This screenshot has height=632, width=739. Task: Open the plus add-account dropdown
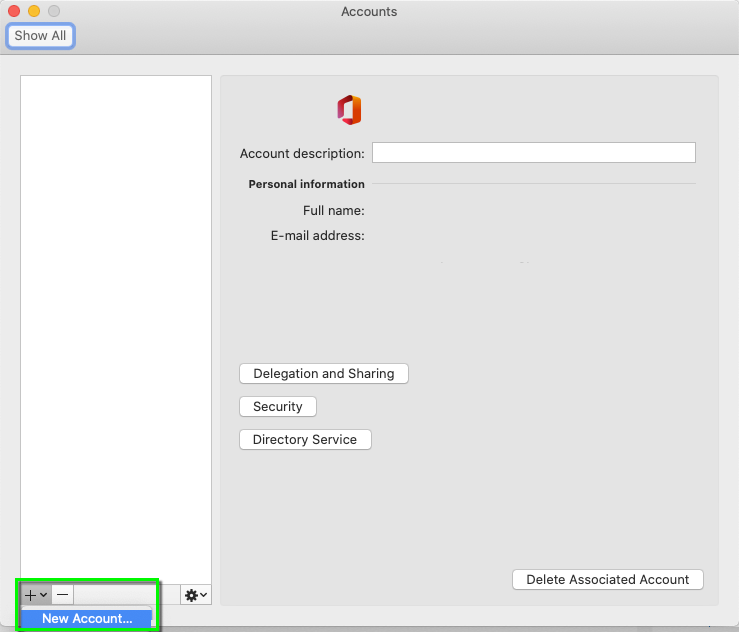[x=36, y=595]
